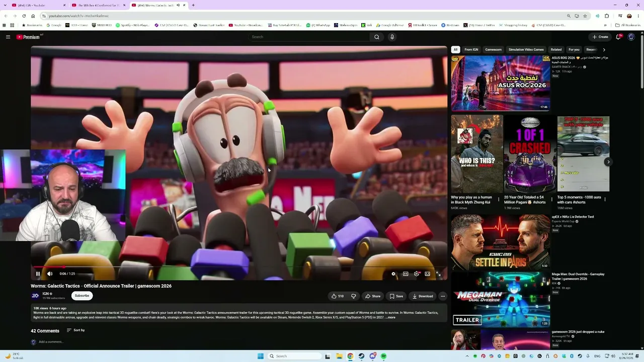Start voice search with microphone
The image size is (644, 362).
tap(392, 37)
